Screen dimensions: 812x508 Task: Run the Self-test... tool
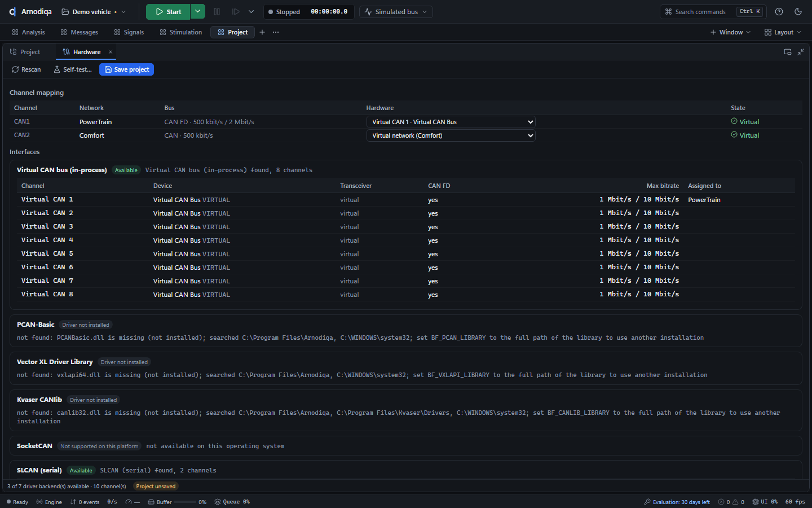[x=73, y=69]
